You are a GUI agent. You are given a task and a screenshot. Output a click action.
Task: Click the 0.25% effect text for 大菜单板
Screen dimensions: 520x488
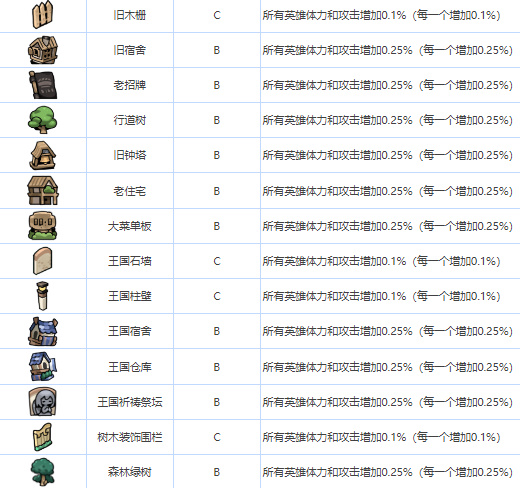coord(387,226)
